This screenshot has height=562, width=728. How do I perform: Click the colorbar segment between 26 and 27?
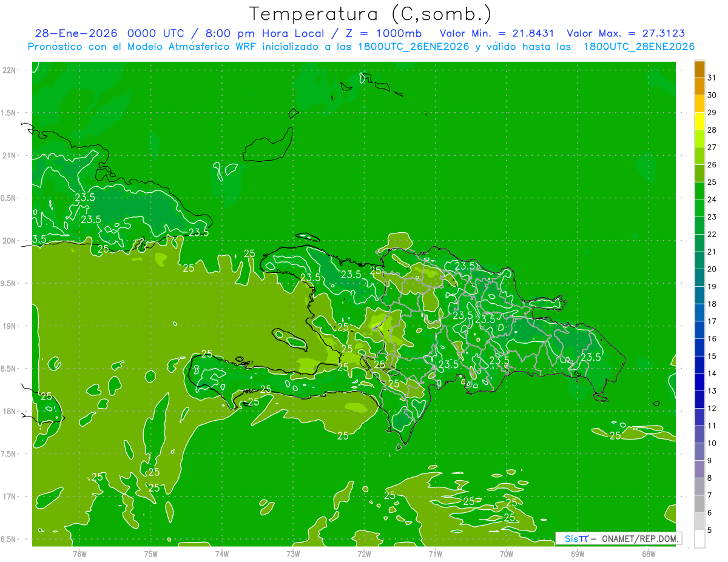(x=699, y=156)
